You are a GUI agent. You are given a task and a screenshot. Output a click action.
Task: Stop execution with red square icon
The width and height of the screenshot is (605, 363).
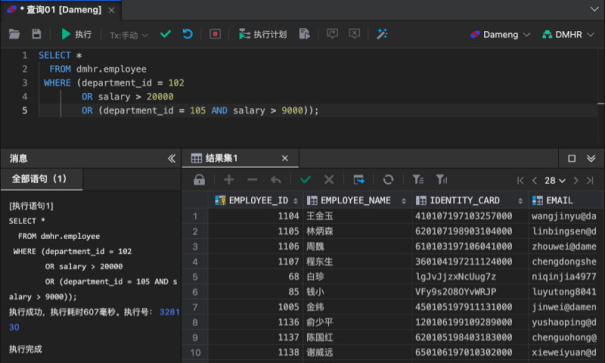pyautogui.click(x=215, y=34)
